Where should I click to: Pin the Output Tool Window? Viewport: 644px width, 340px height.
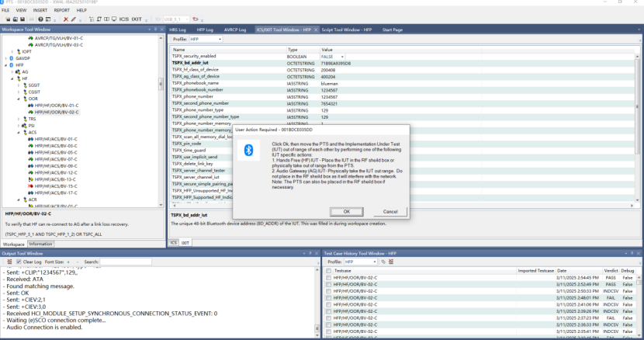tap(310, 253)
